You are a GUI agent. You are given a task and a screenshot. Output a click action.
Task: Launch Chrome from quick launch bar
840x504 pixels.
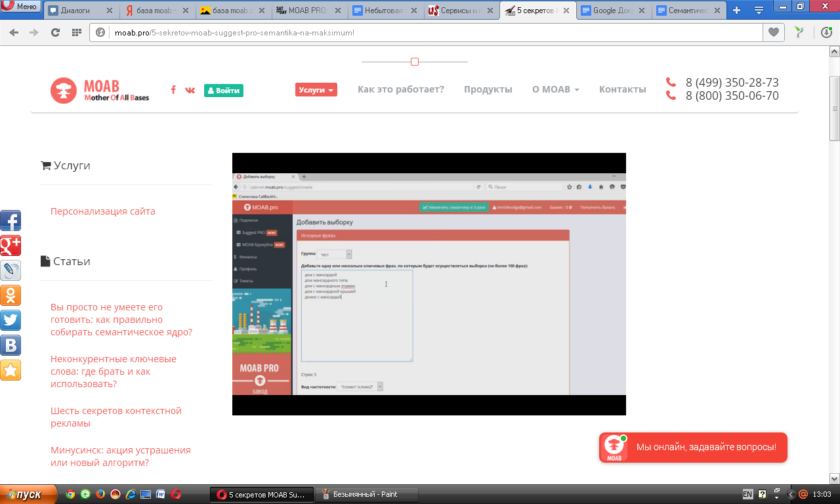(70, 494)
